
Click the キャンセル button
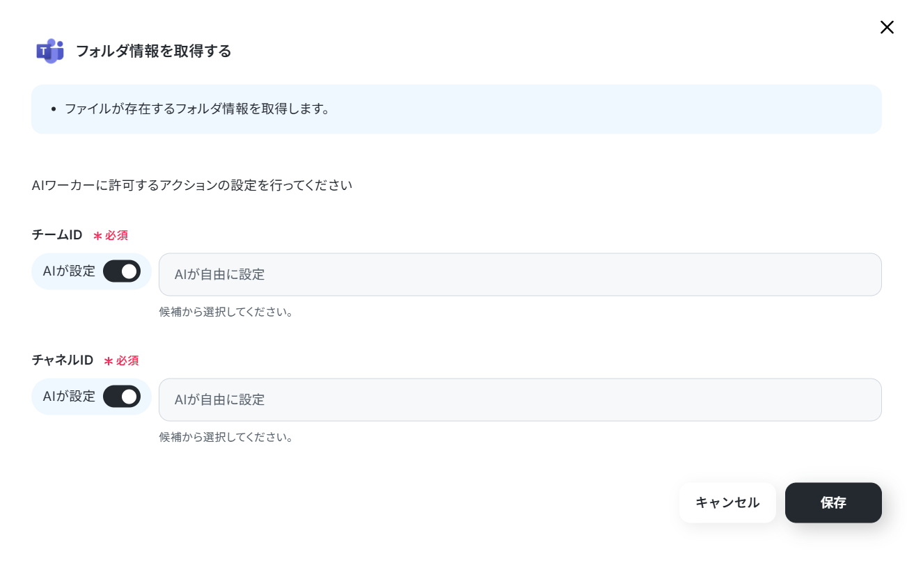pos(727,502)
